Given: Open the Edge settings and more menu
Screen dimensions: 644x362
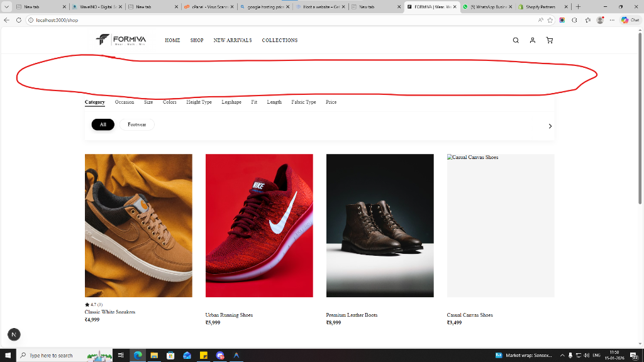Looking at the screenshot, I should (x=612, y=20).
